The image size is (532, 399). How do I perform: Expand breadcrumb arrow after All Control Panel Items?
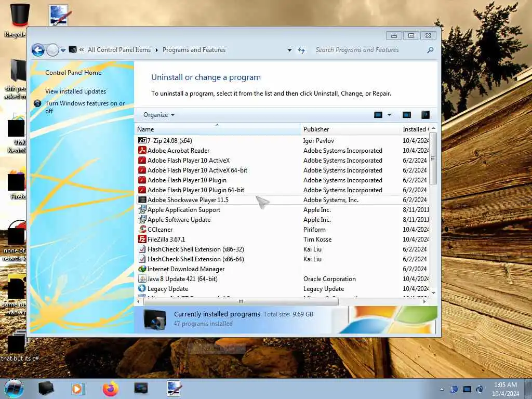[157, 50]
